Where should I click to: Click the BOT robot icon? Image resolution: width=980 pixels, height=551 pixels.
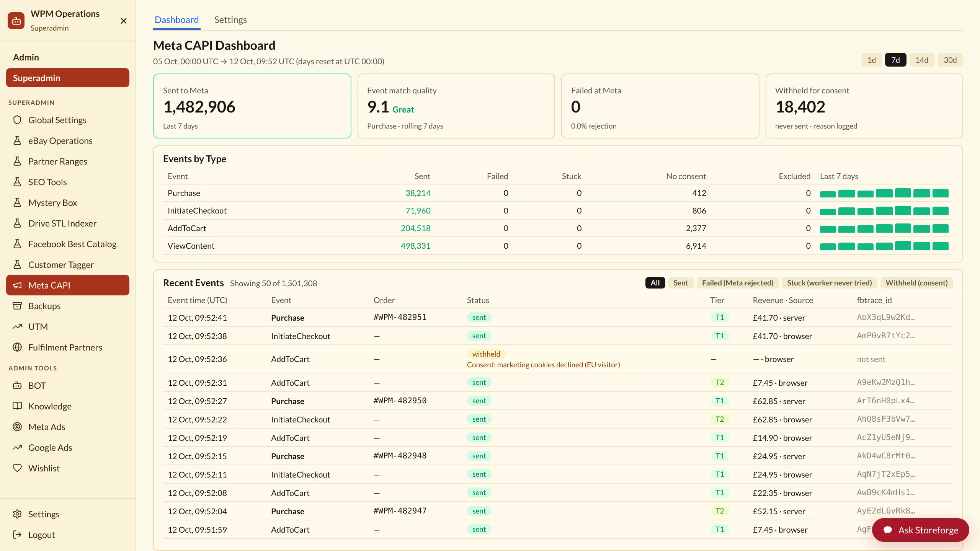(17, 385)
